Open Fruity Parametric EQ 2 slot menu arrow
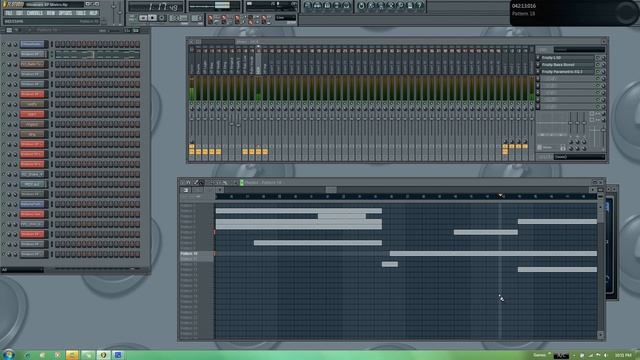Screen dimensions: 640x360 click(x=538, y=72)
